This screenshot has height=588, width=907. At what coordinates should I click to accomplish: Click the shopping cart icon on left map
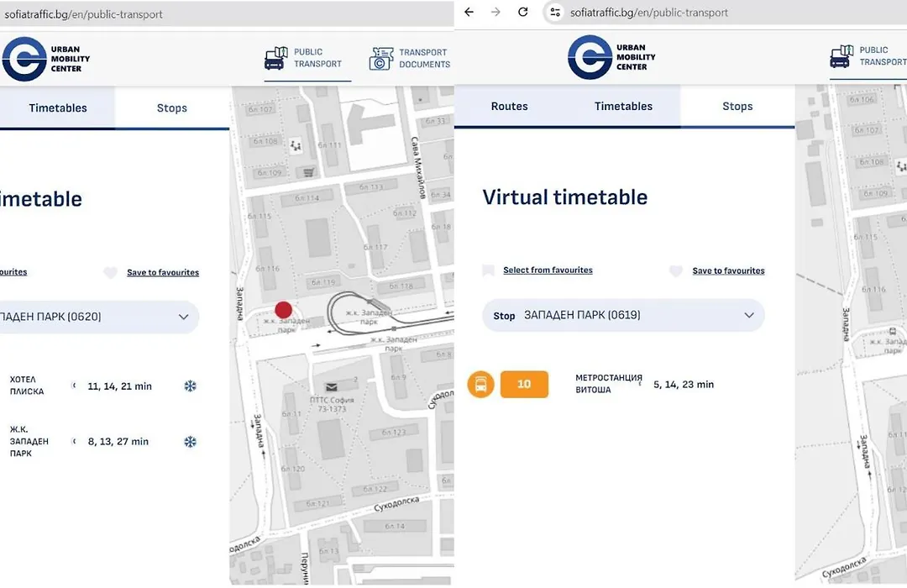pyautogui.click(x=309, y=172)
